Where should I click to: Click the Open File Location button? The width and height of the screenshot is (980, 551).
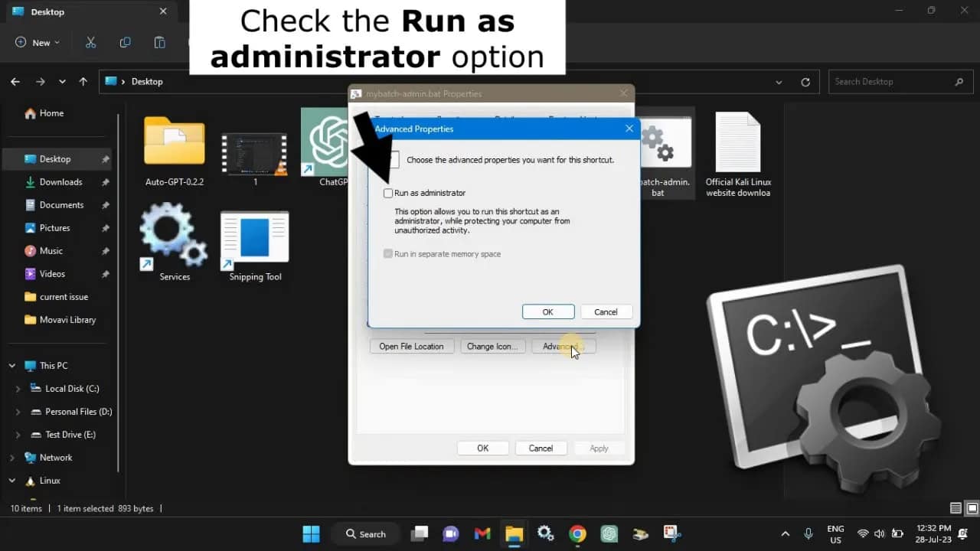[412, 346]
